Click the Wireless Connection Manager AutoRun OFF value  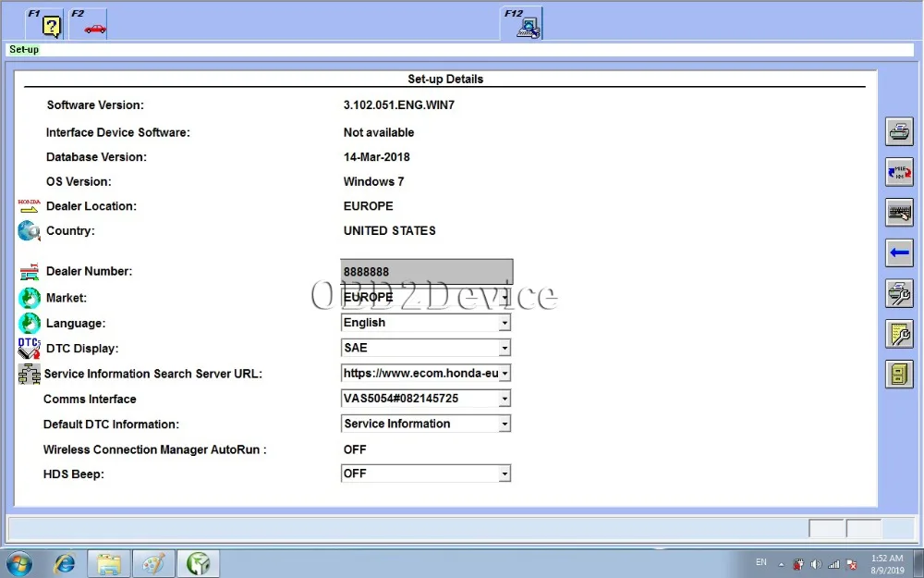point(355,449)
